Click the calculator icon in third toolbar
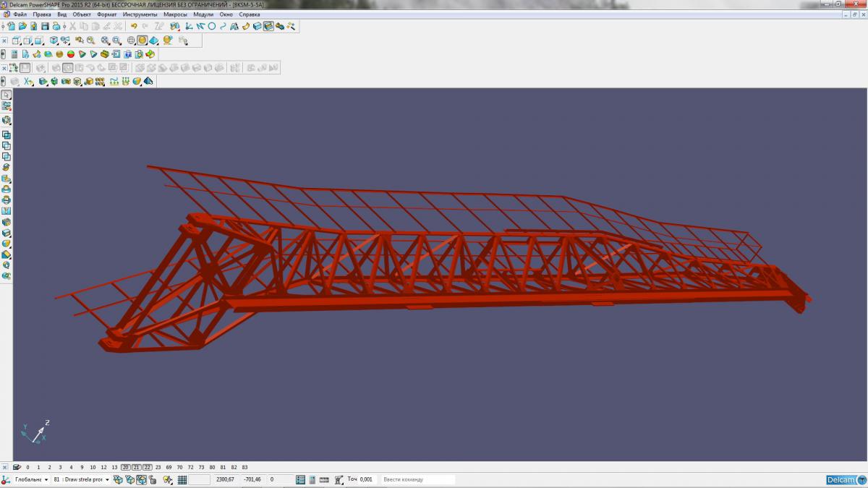The height and width of the screenshot is (488, 868). coord(14,53)
